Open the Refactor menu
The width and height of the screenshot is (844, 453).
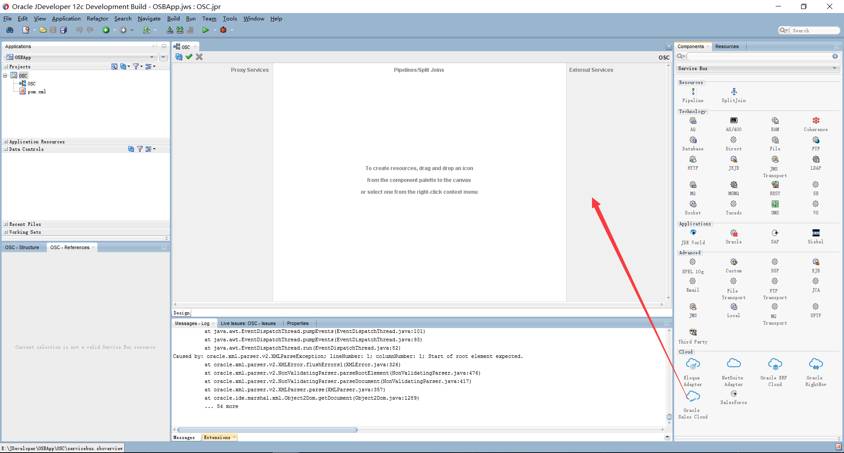[97, 19]
